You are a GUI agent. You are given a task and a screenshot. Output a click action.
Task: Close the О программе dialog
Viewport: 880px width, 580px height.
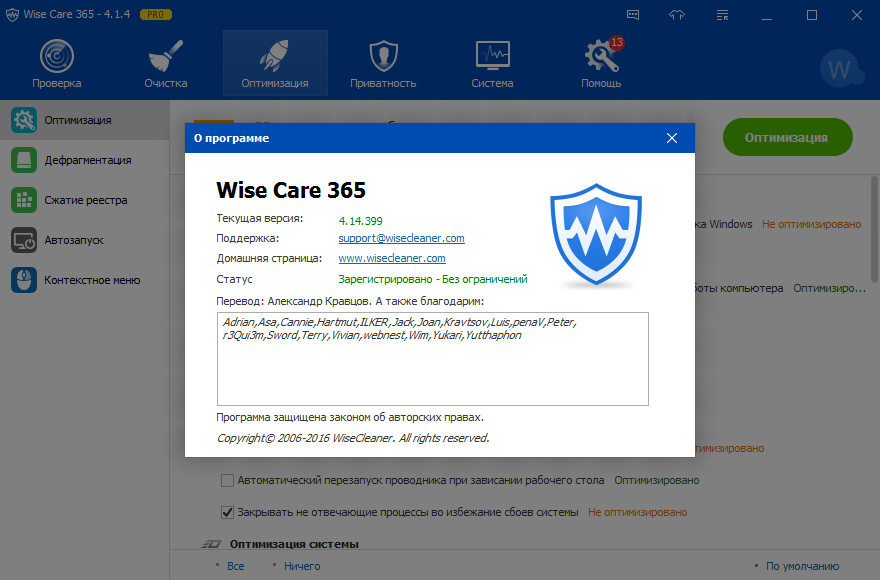(x=672, y=138)
